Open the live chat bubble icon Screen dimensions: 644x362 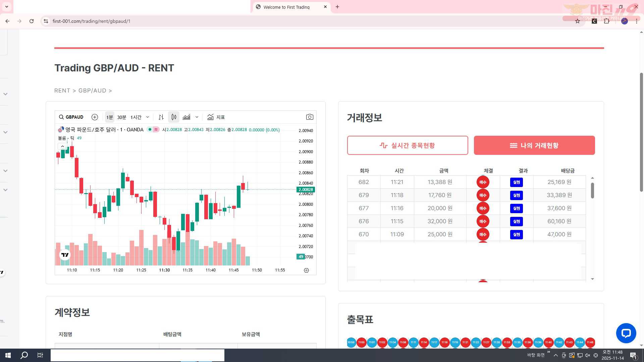626,333
